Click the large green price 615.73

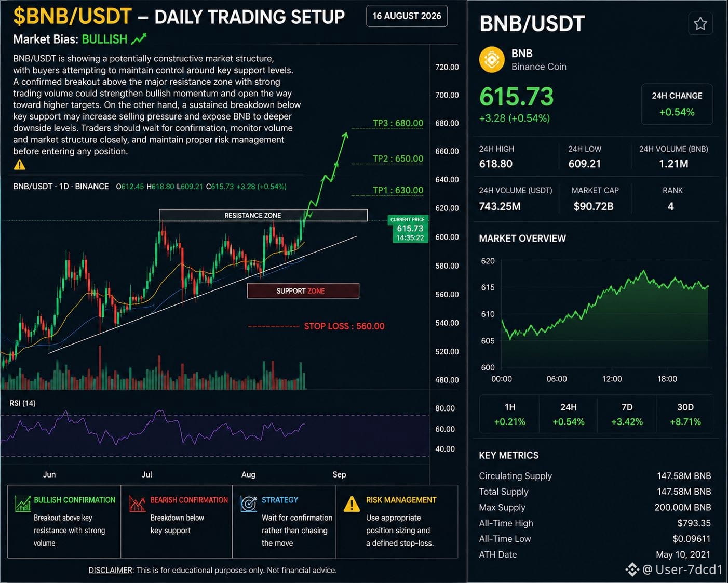point(517,97)
